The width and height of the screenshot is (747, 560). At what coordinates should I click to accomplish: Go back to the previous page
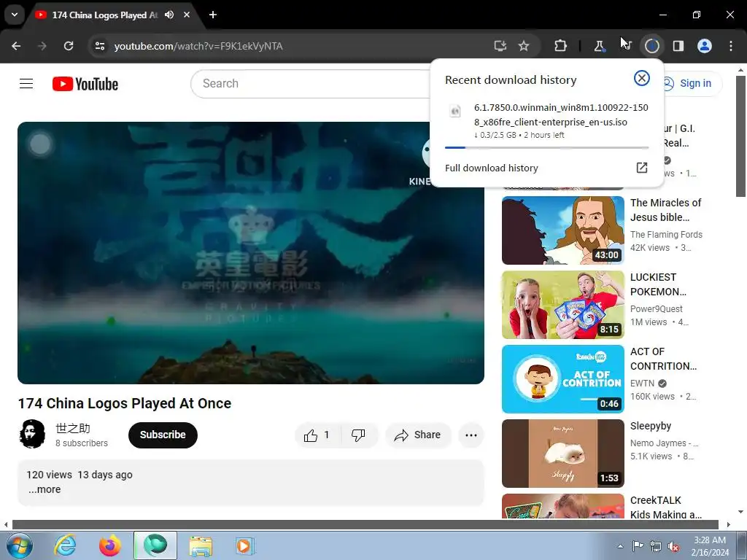point(16,46)
